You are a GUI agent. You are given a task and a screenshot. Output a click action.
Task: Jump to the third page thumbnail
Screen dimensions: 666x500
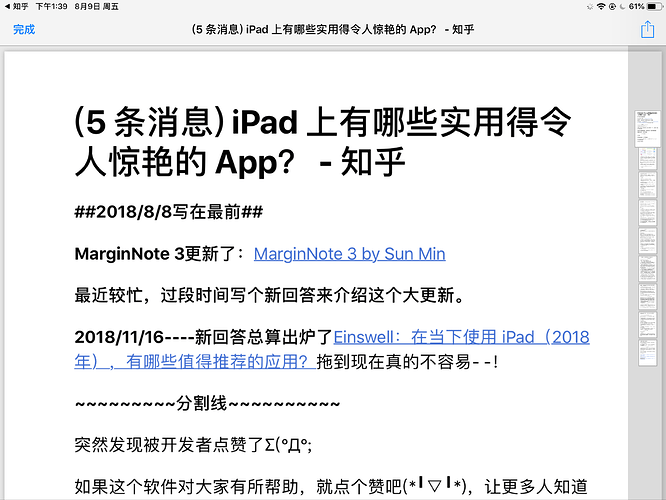pos(647,185)
